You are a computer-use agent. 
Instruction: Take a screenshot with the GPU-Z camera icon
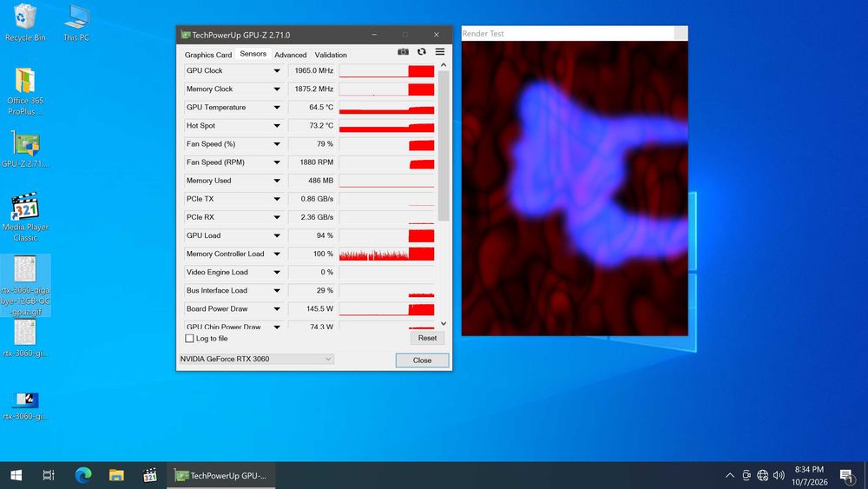coord(403,51)
